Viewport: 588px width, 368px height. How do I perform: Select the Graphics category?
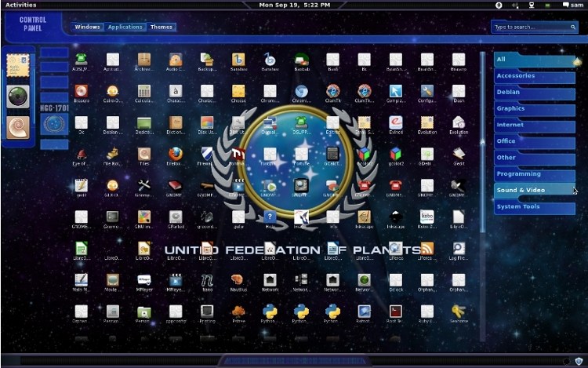tap(535, 109)
